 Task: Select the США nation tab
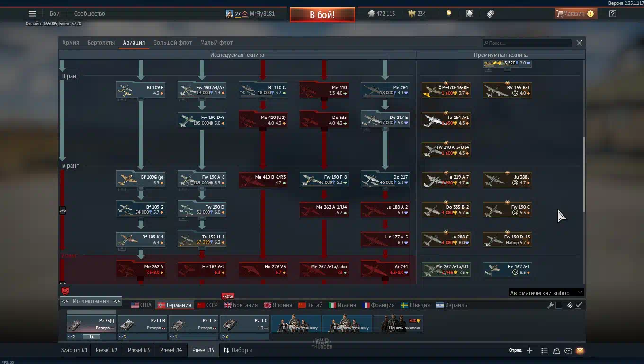click(x=142, y=305)
